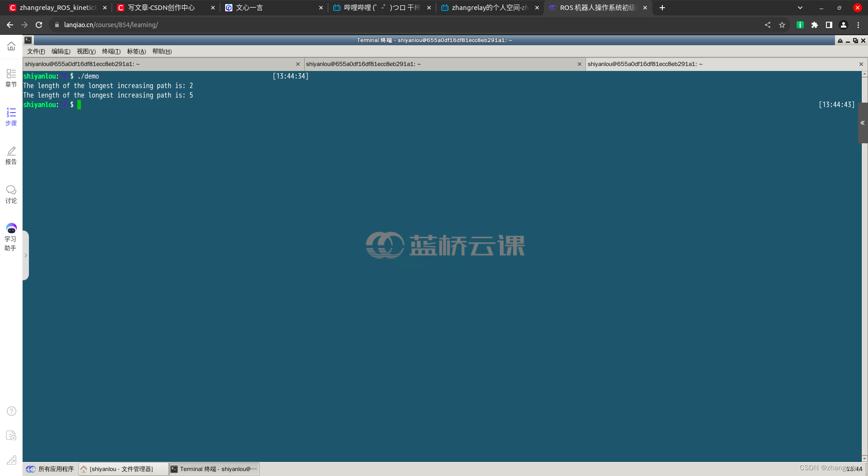Open the 视图(V) terminal menu

(86, 52)
